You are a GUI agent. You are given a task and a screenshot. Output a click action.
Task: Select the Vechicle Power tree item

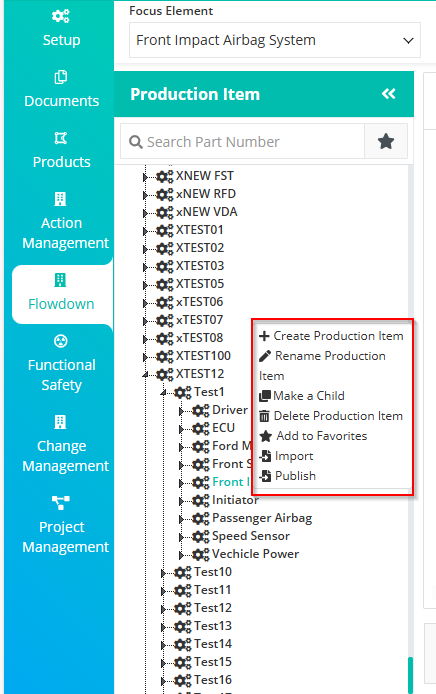[x=255, y=554]
